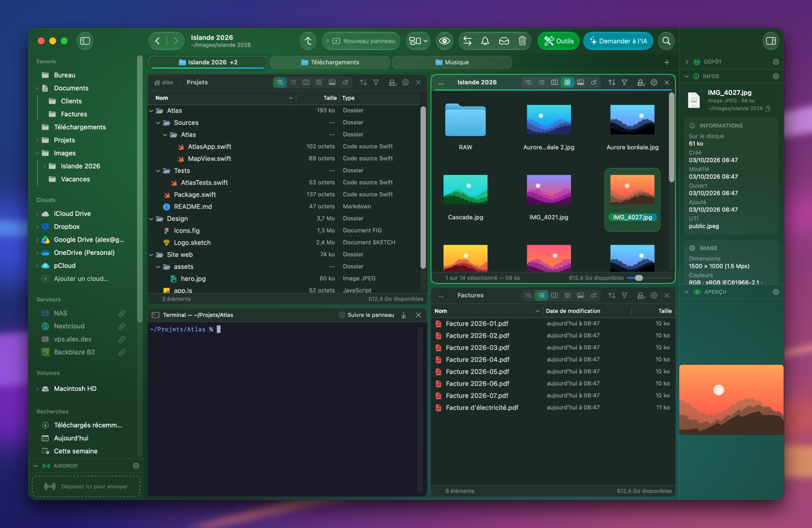Screen dimensions: 812x528
Task: Open Factures panel settings gear
Action: (x=654, y=295)
